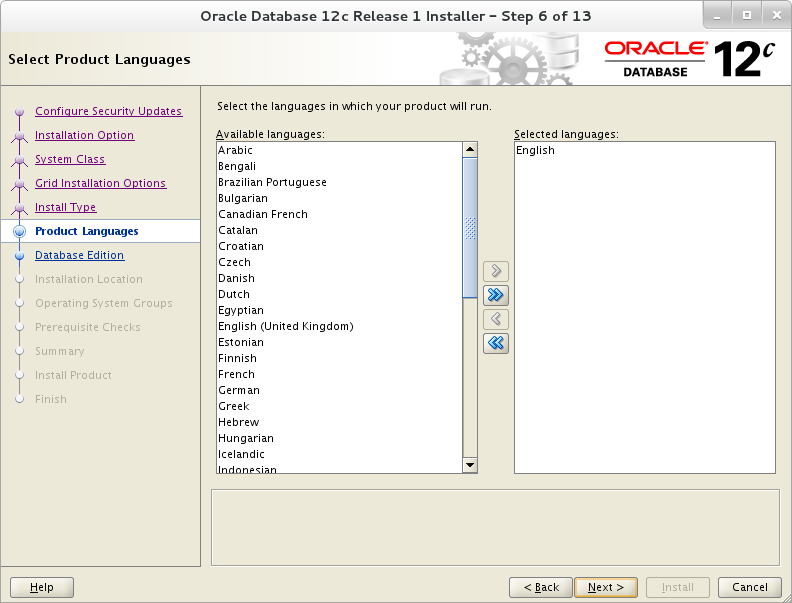Click the scrollbar up arrow in Available languages
The height and width of the screenshot is (603, 792).
click(470, 149)
